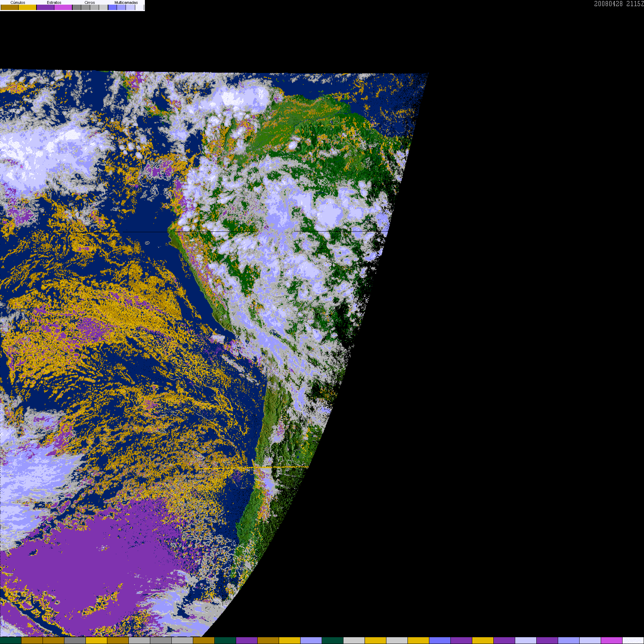Select the white dotted Multicamadas legend swatch
The width and height of the screenshot is (644, 644).
click(x=140, y=7)
